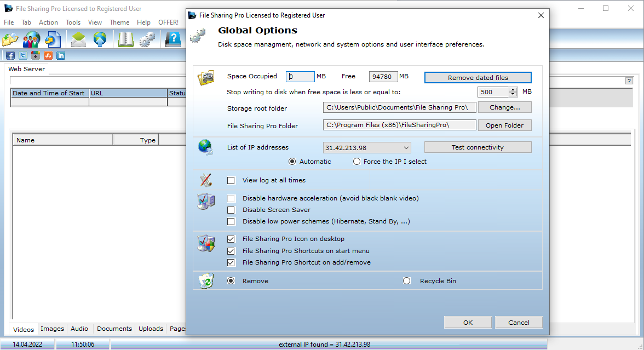Image resolution: width=644 pixels, height=350 pixels.
Task: Share via the StumbleUpon icon
Action: tap(48, 55)
